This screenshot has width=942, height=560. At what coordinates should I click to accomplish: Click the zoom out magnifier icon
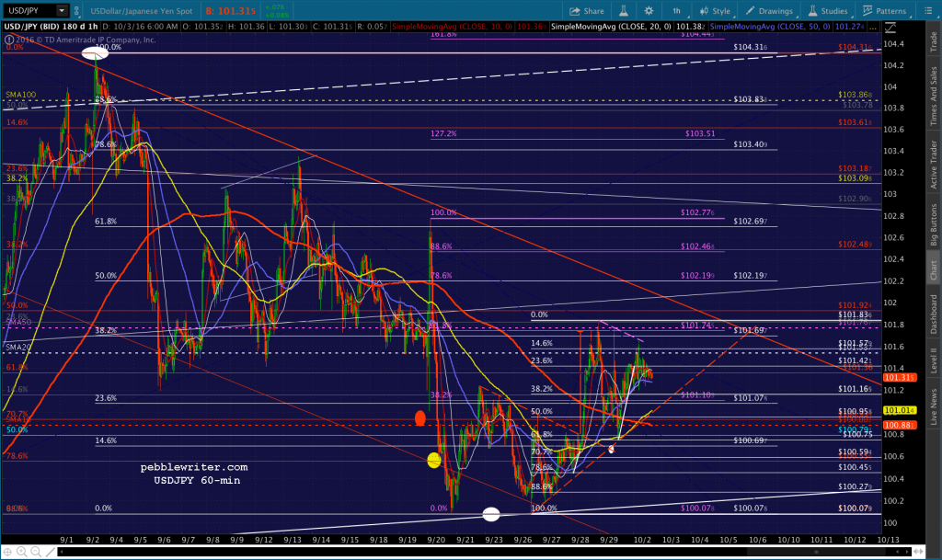pos(36,552)
